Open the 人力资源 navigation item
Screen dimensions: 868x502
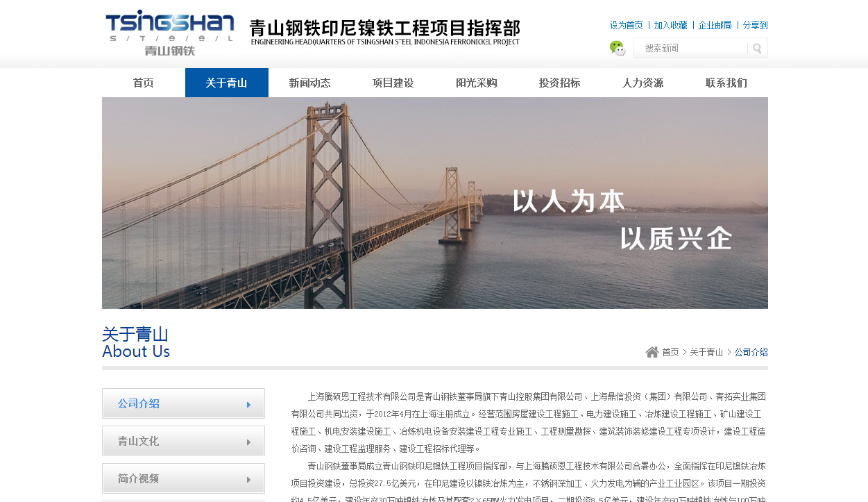pyautogui.click(x=643, y=83)
